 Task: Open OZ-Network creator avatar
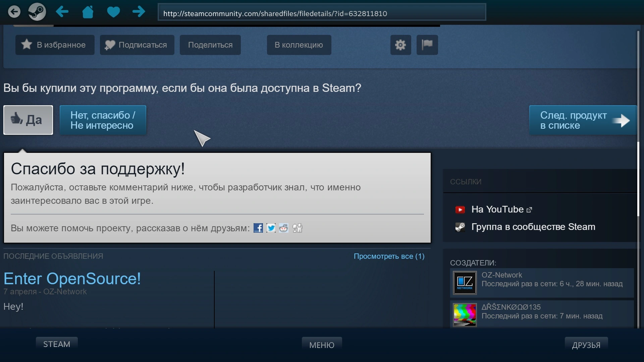[x=465, y=283]
